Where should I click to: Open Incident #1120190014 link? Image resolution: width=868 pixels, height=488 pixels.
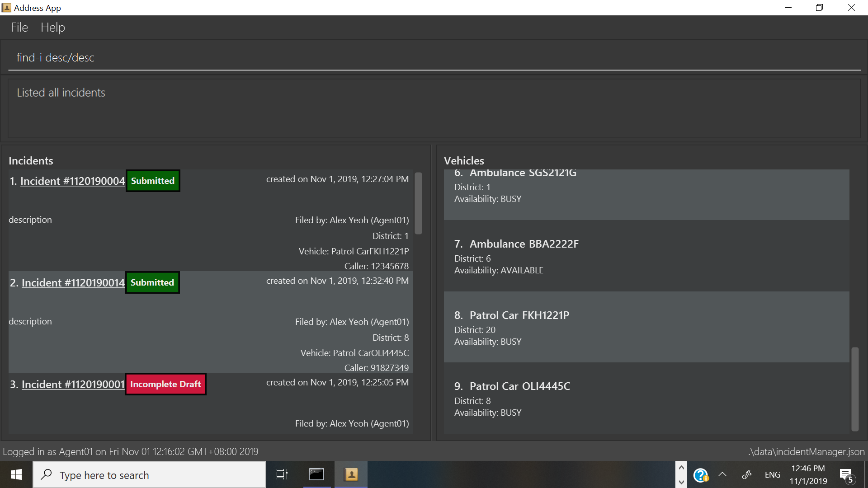coord(73,283)
